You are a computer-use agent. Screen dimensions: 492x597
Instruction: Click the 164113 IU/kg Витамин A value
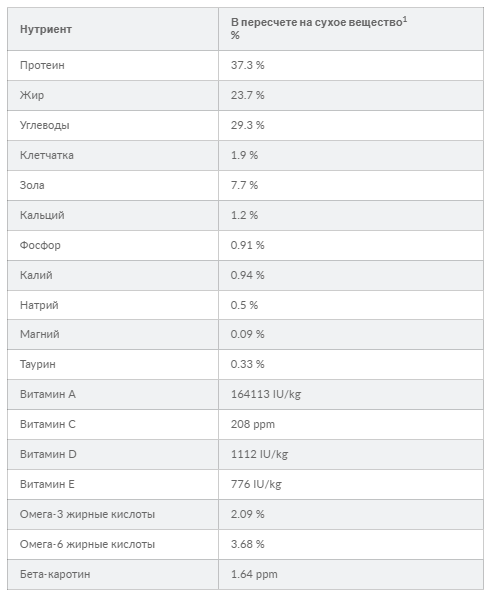(266, 394)
